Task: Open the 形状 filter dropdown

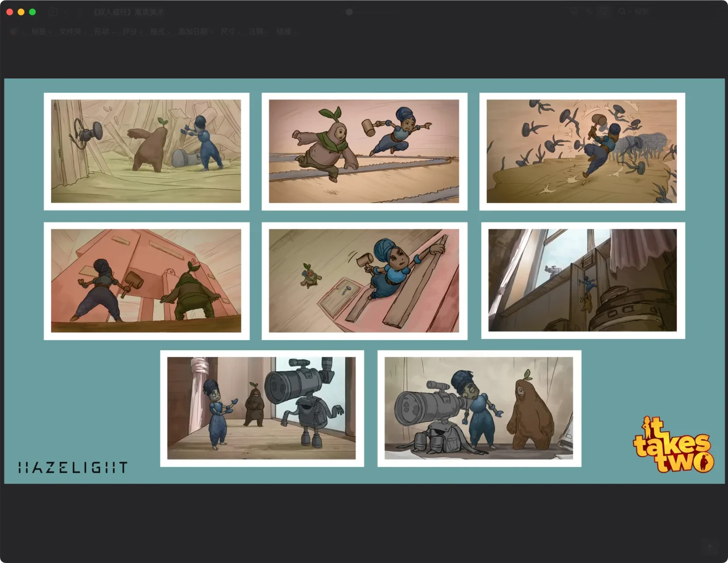Action: pos(104,32)
